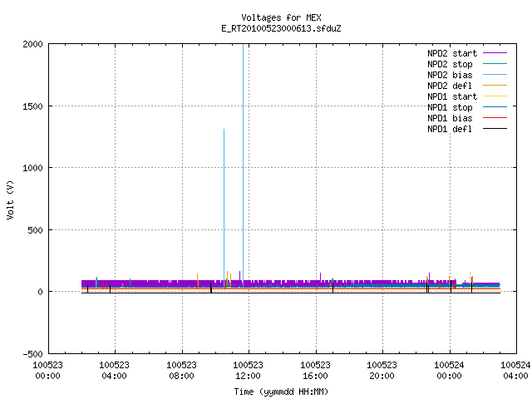
Task: Click the purple NPD2 start legend line
Action: [x=495, y=53]
